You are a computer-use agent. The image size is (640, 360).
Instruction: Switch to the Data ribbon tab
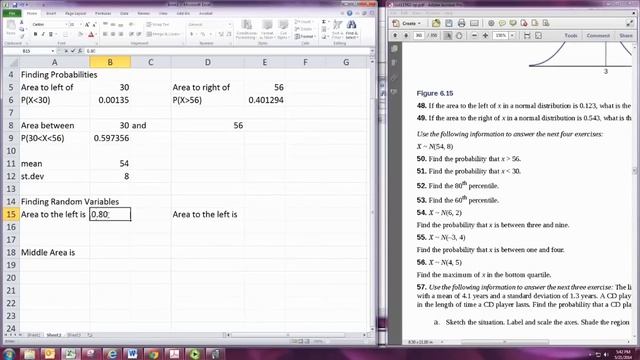[124, 13]
